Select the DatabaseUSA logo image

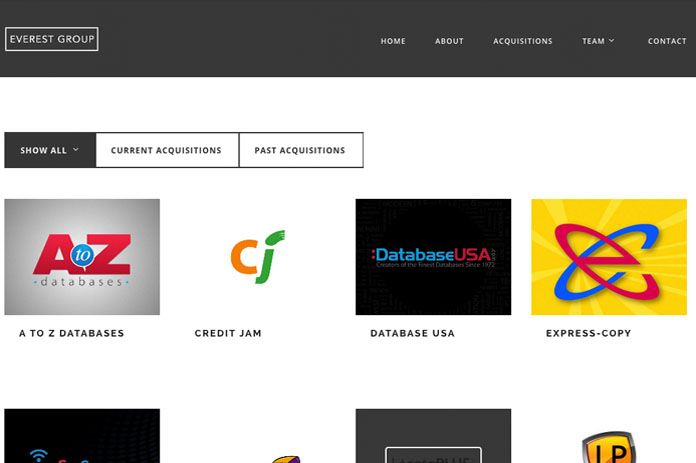pyautogui.click(x=433, y=257)
